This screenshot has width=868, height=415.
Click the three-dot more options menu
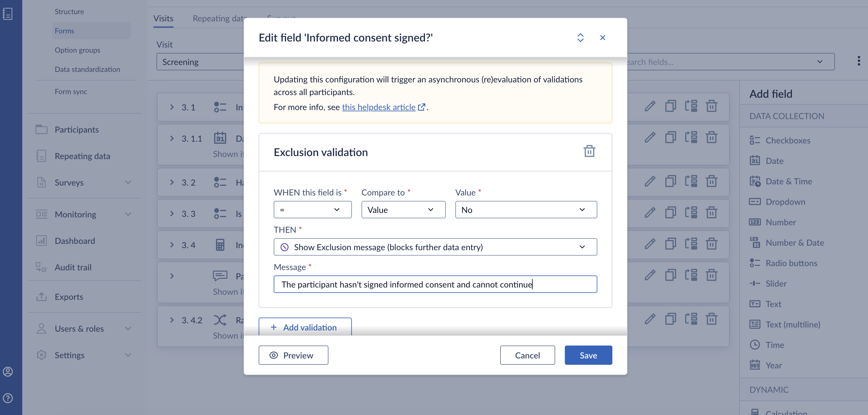click(x=859, y=61)
